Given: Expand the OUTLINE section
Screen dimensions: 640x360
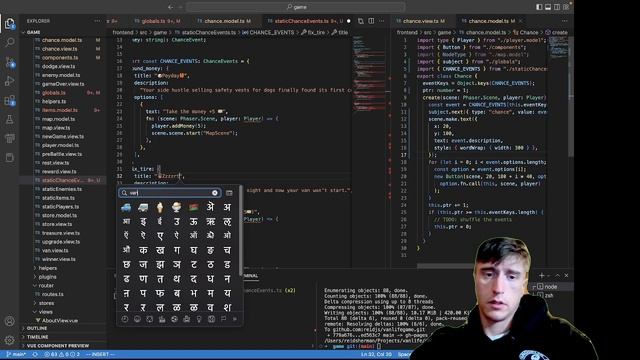Looking at the screenshot, I should click(37, 328).
